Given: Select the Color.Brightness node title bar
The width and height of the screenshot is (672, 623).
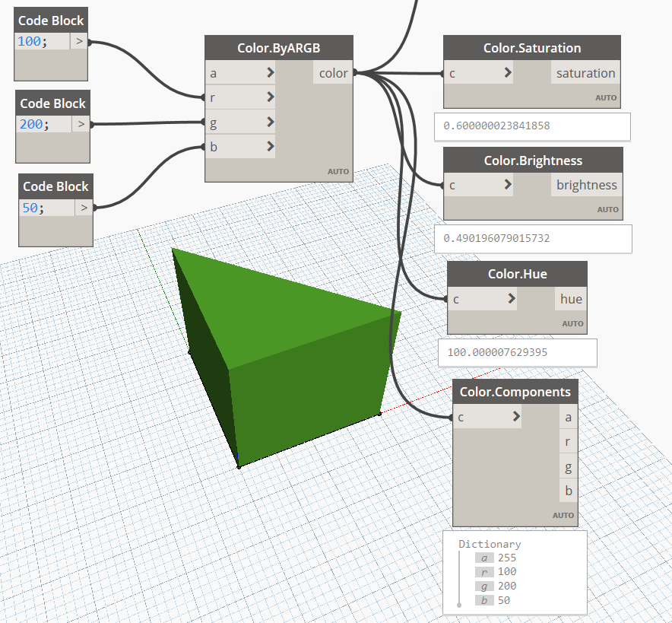Looking at the screenshot, I should tap(533, 161).
